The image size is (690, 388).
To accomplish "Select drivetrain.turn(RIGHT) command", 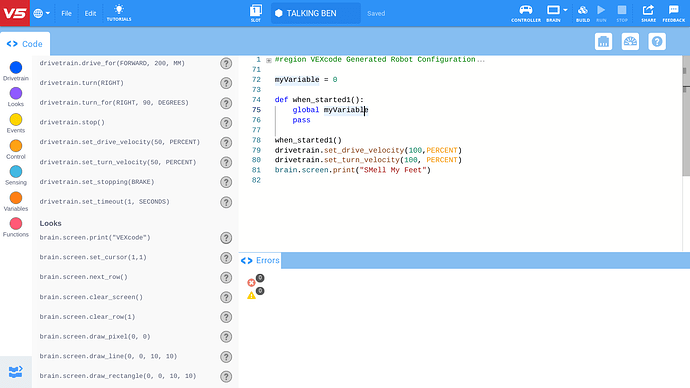I will click(81, 83).
